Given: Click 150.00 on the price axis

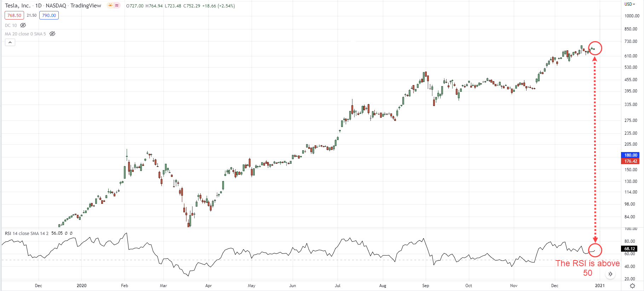Looking at the screenshot, I should 631,170.
